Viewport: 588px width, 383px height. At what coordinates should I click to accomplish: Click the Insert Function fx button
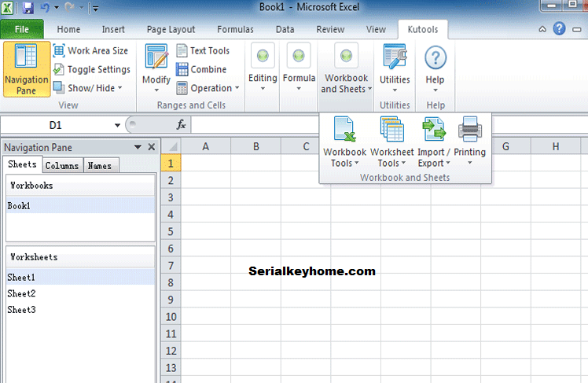(181, 125)
